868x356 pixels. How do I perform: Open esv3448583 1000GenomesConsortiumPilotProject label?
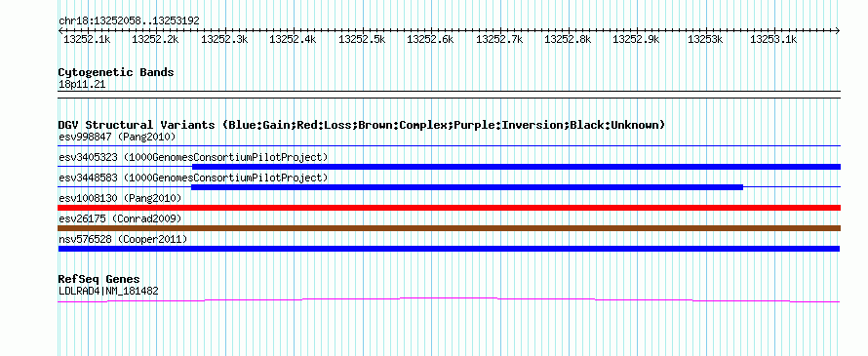(x=193, y=178)
